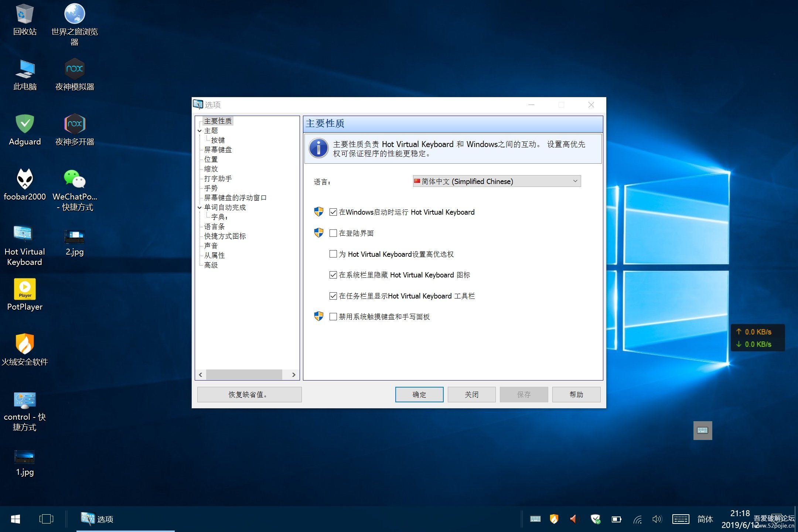Screen dimensions: 798x532
Task: Select the 夜神多开器 desktop icon
Action: pos(75,130)
